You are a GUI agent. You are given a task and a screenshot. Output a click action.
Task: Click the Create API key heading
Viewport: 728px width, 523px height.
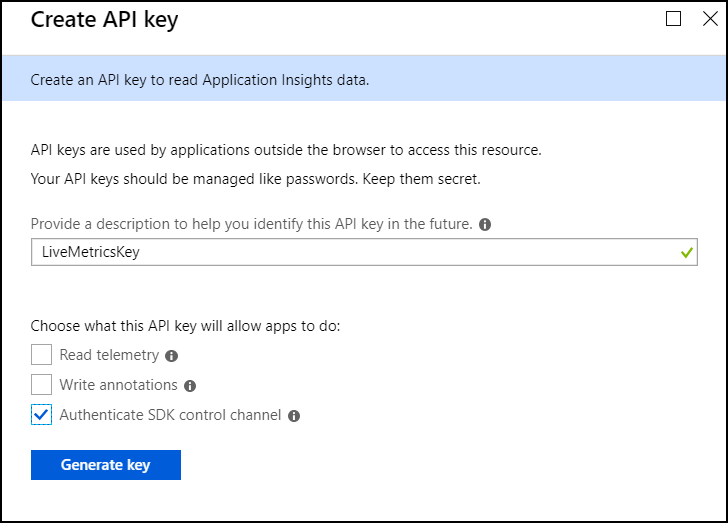click(104, 20)
